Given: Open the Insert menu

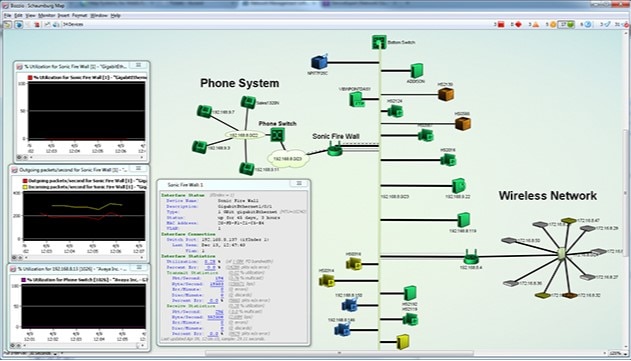Looking at the screenshot, I should [x=64, y=15].
